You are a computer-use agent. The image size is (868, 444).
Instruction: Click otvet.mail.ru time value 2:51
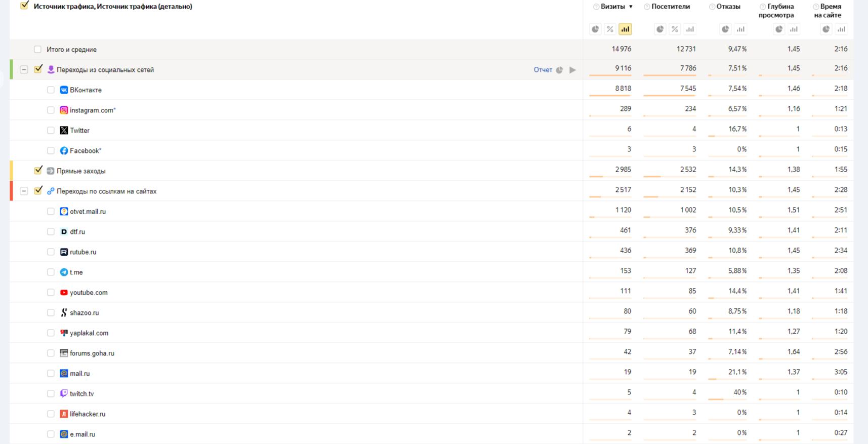coord(841,210)
